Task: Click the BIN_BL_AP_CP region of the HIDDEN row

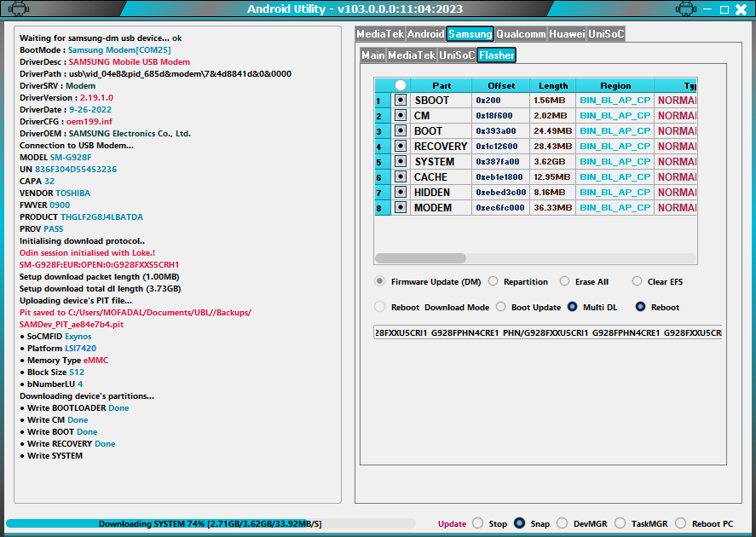Action: [615, 193]
